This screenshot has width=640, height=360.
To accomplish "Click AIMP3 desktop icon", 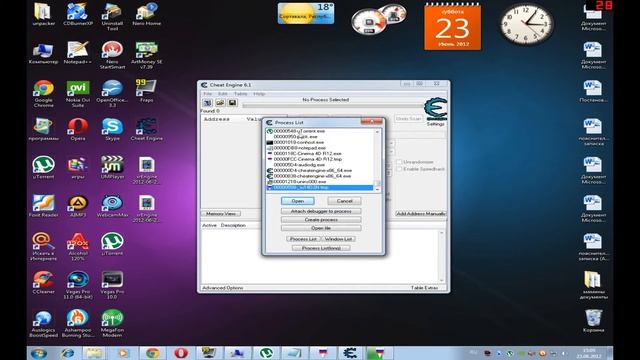I will [x=78, y=206].
